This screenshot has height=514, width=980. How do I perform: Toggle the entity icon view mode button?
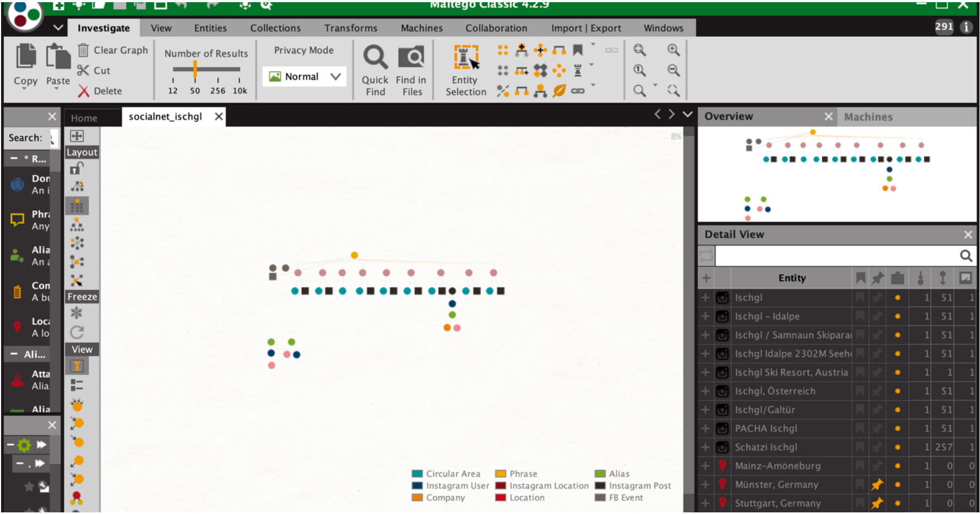[x=77, y=366]
